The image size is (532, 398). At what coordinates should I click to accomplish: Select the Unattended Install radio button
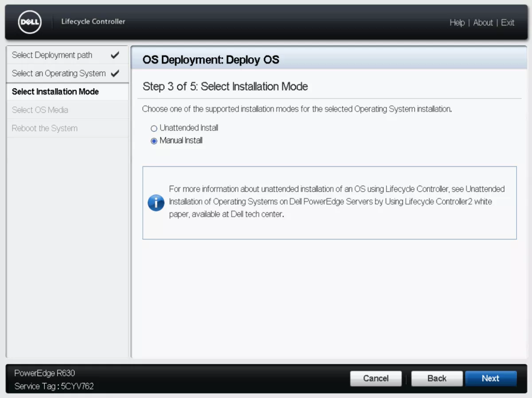[154, 129]
